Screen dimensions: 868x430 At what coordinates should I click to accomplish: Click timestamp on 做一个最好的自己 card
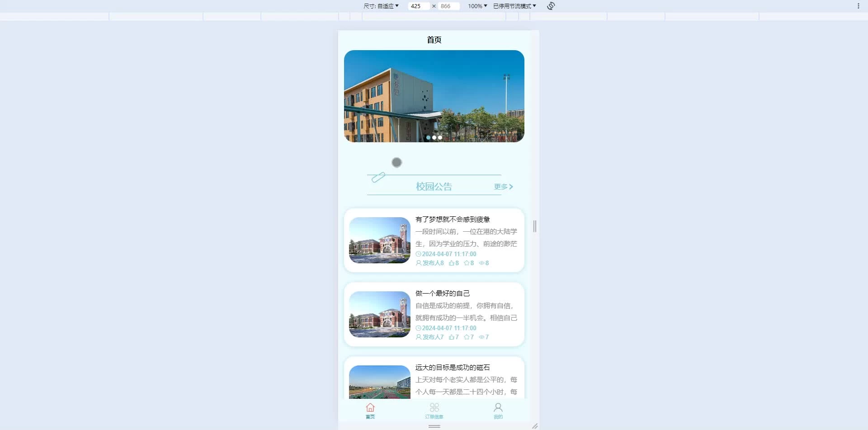449,328
